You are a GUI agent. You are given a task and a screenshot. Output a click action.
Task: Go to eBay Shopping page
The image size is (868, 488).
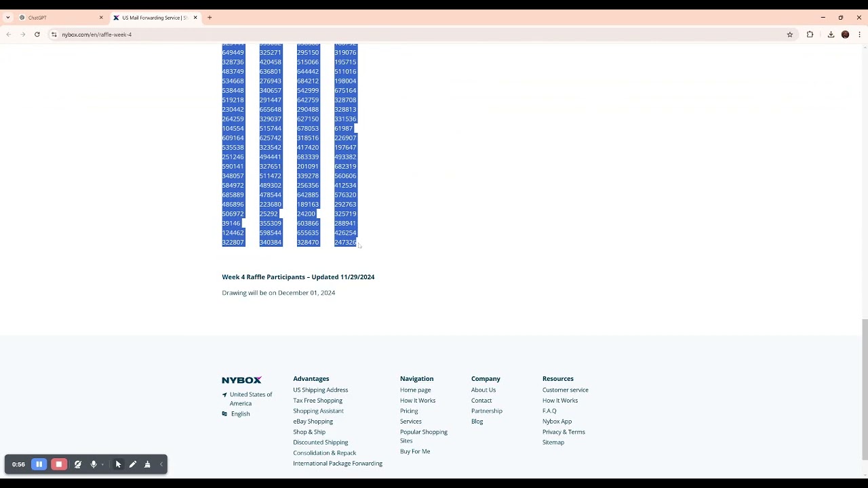pos(313,422)
